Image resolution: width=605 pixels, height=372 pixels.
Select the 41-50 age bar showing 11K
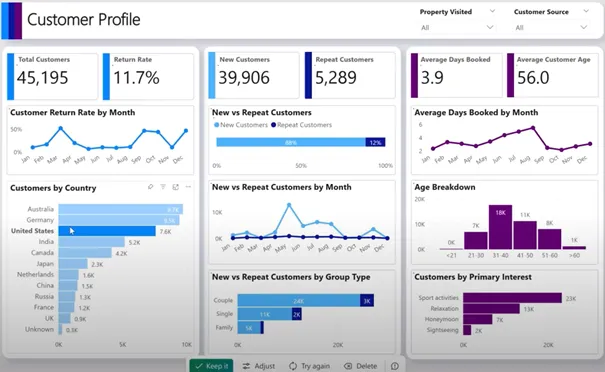click(x=525, y=235)
